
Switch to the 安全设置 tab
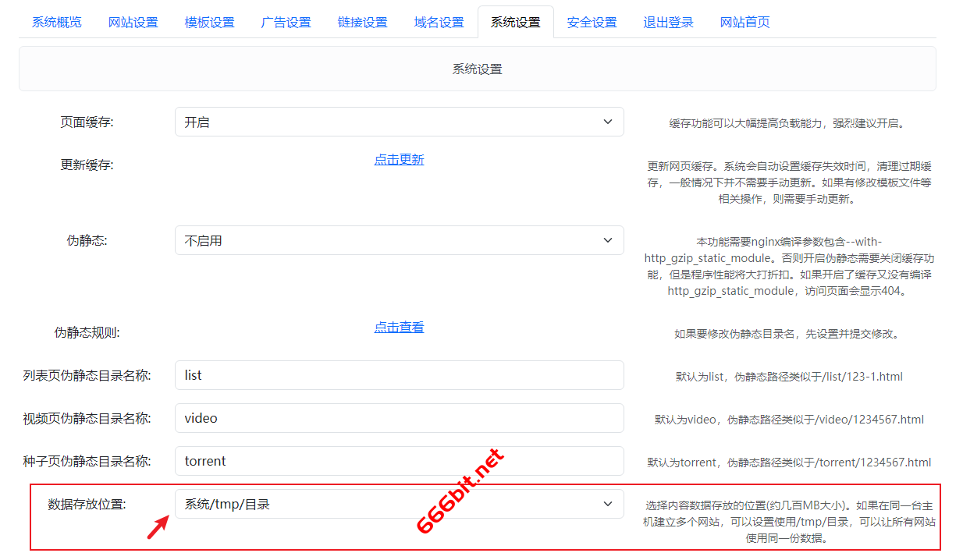point(592,23)
